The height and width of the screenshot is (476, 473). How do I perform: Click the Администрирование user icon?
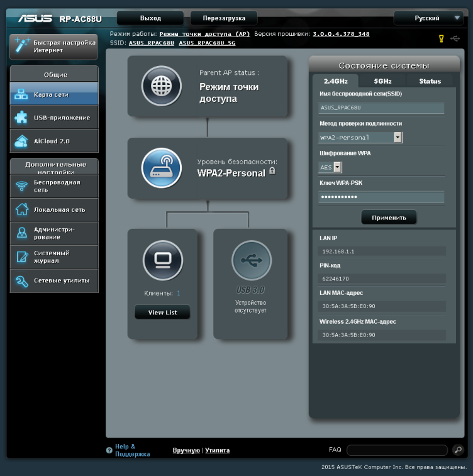pos(22,233)
